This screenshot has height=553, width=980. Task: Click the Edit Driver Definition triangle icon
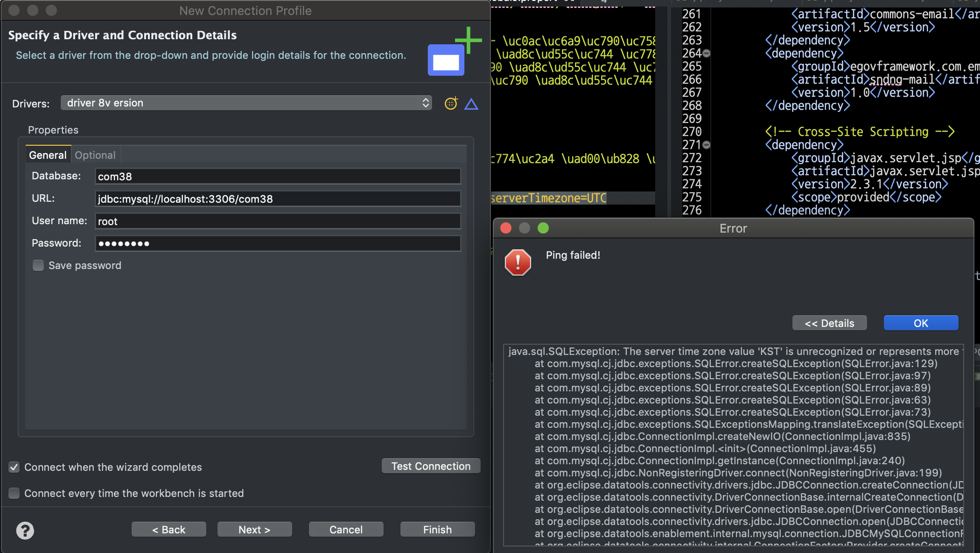[x=471, y=104]
